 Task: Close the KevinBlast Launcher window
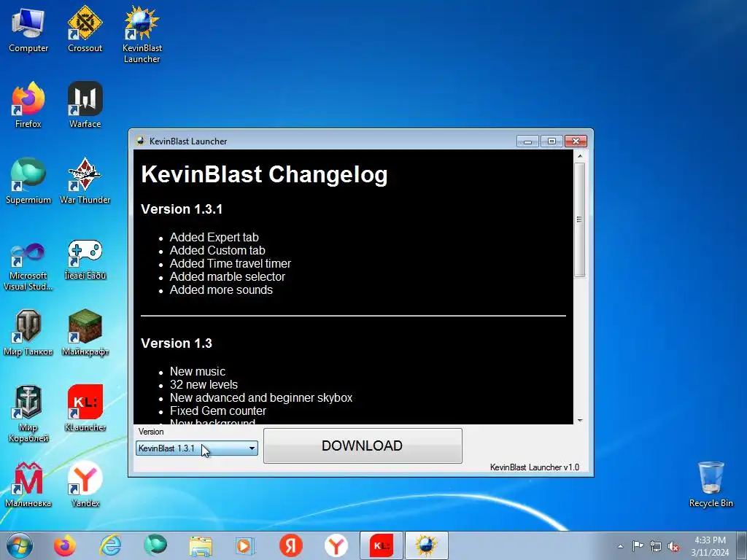click(x=576, y=141)
